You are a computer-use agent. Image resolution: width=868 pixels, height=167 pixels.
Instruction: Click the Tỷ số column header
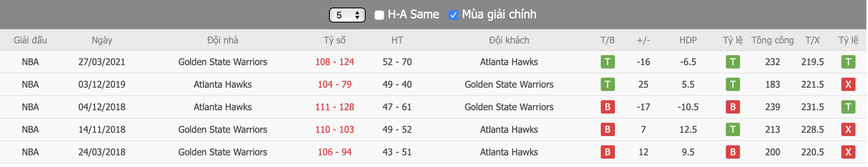(x=334, y=40)
